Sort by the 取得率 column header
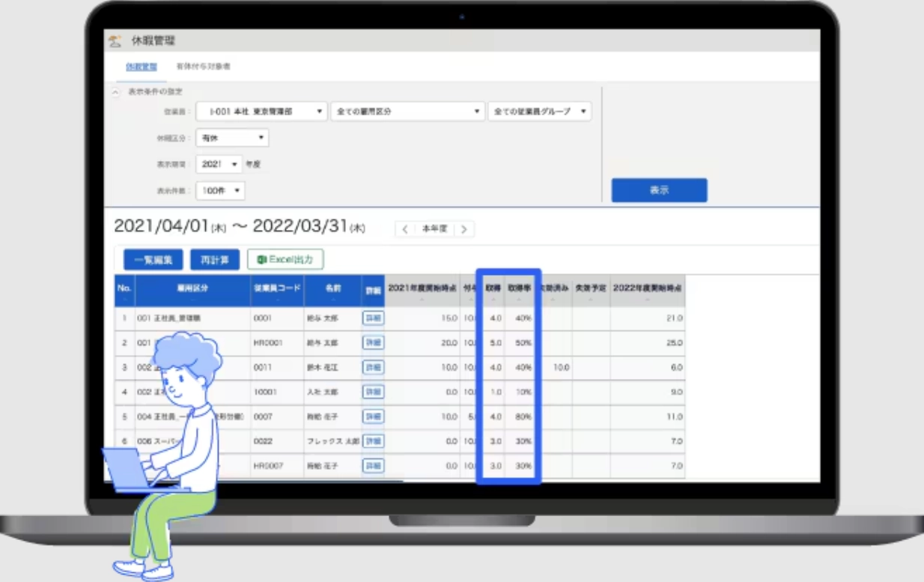 (520, 291)
